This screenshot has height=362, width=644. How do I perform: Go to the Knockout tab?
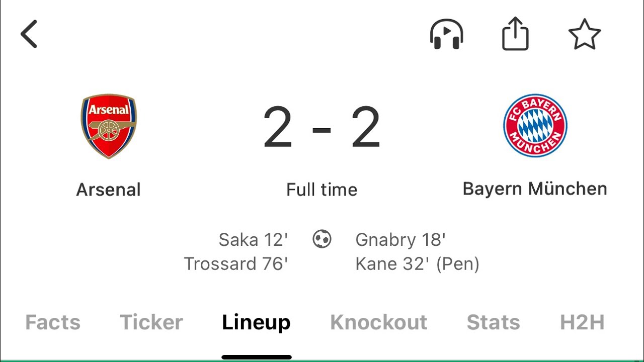pos(378,322)
